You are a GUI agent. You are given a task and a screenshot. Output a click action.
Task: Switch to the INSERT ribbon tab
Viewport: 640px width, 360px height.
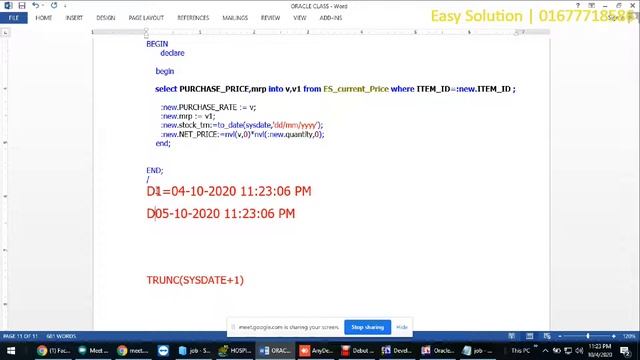[x=74, y=18]
